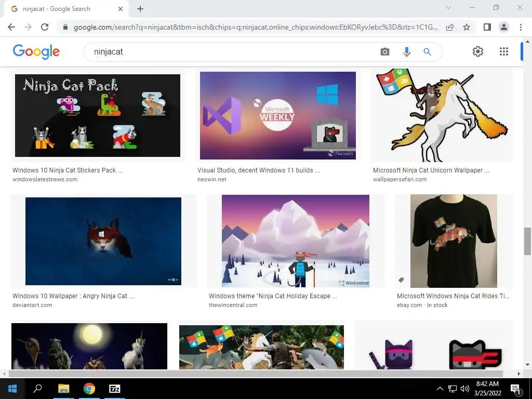532x399 pixels.
Task: Open the ebay.com In stock source link
Action: tap(422, 305)
